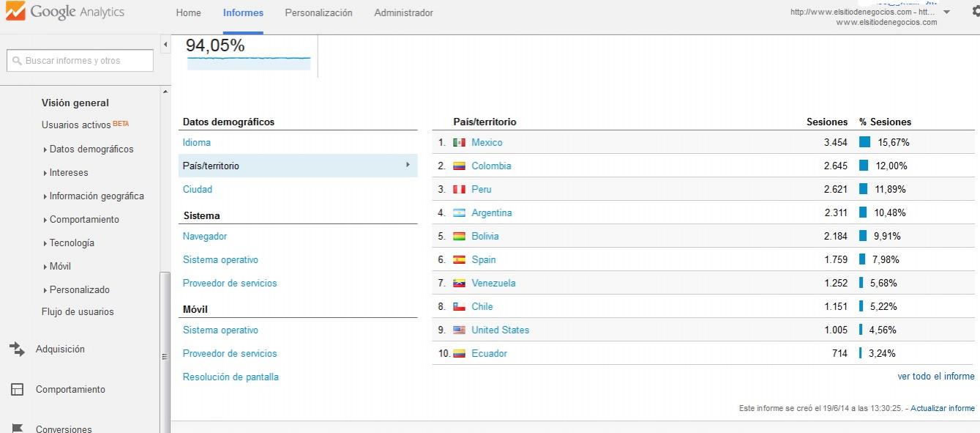
Task: Select Sistema operativo under Móvil heading
Action: click(220, 330)
